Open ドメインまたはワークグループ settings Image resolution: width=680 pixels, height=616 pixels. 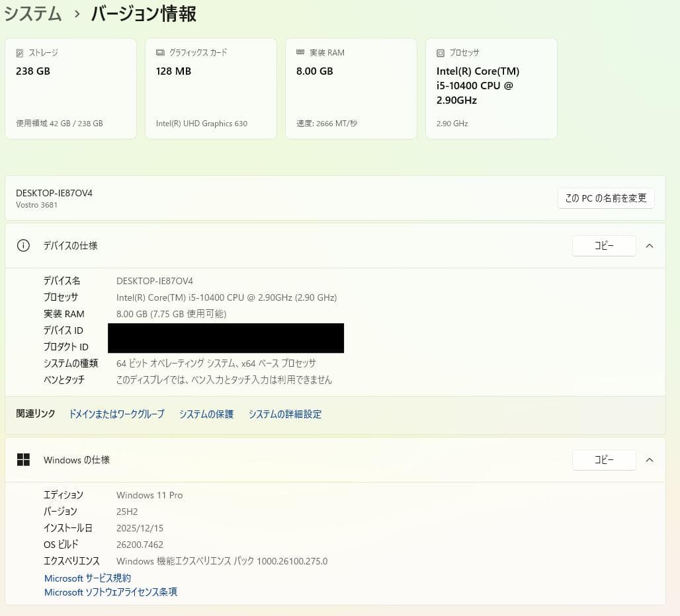[x=116, y=414]
